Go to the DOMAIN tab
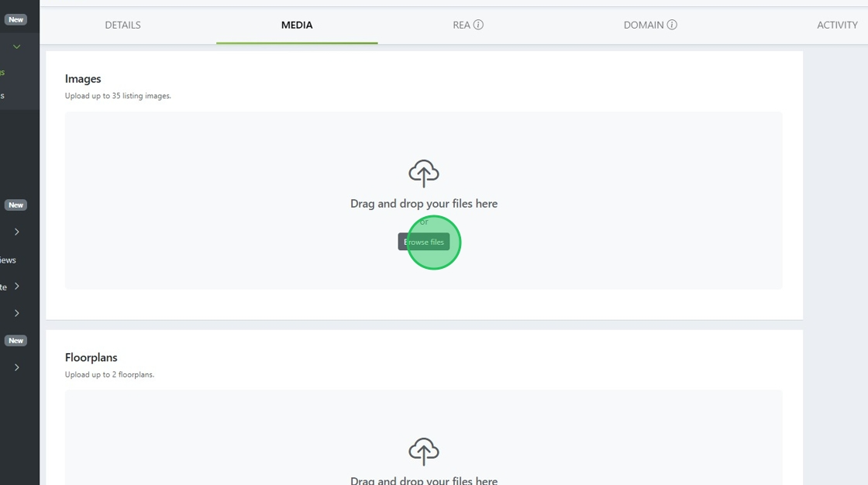Viewport: 868px width, 485px height. (644, 25)
